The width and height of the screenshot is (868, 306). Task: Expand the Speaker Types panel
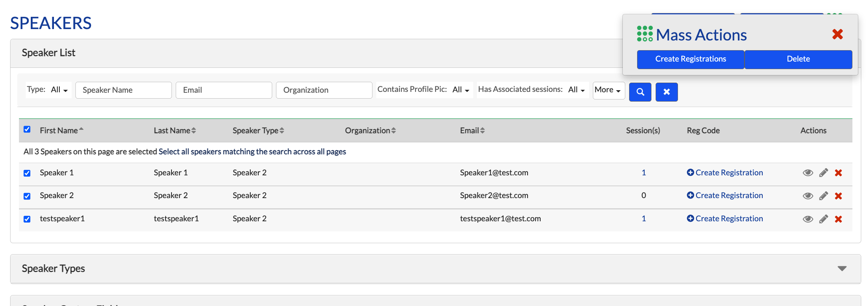coord(842,268)
